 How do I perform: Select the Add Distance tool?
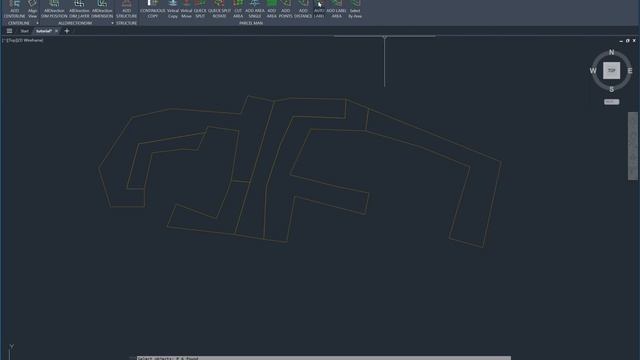[303, 9]
